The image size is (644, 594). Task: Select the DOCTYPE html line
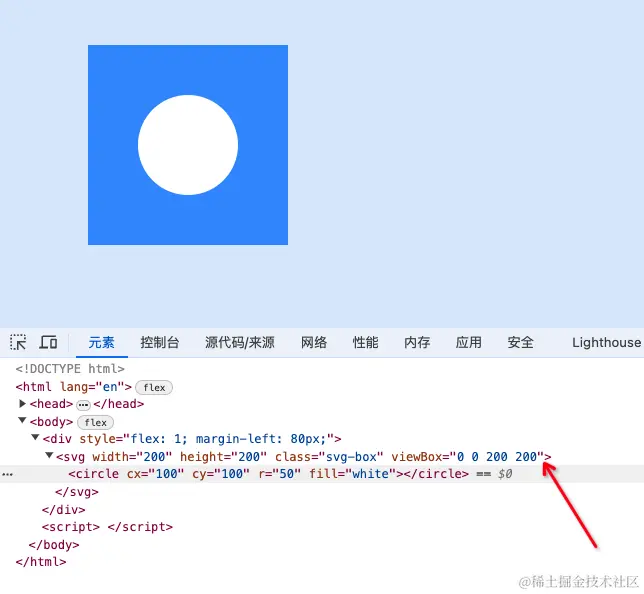point(70,369)
